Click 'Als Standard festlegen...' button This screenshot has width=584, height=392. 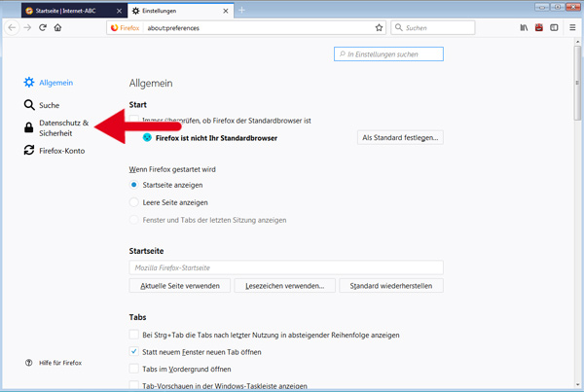[400, 138]
